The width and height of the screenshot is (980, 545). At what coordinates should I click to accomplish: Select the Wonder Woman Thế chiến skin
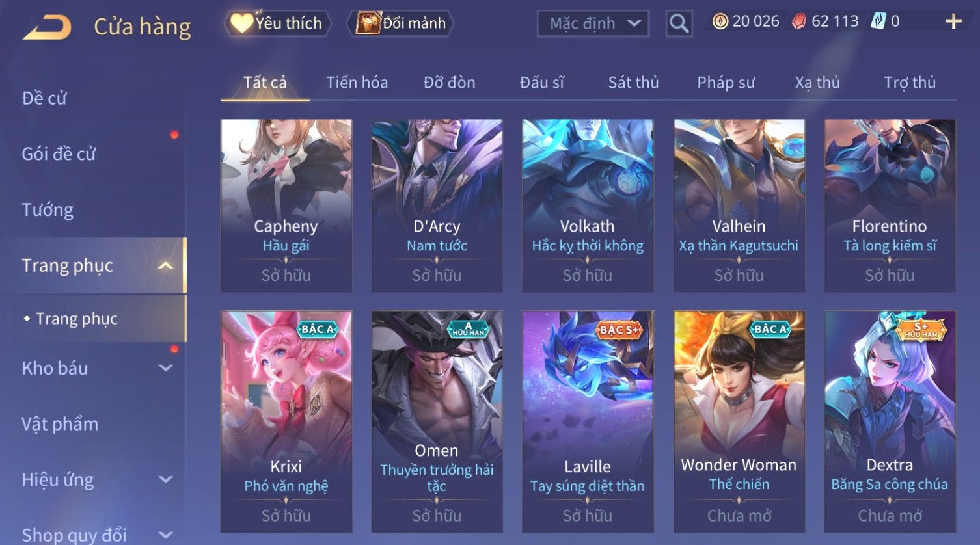pos(739,421)
